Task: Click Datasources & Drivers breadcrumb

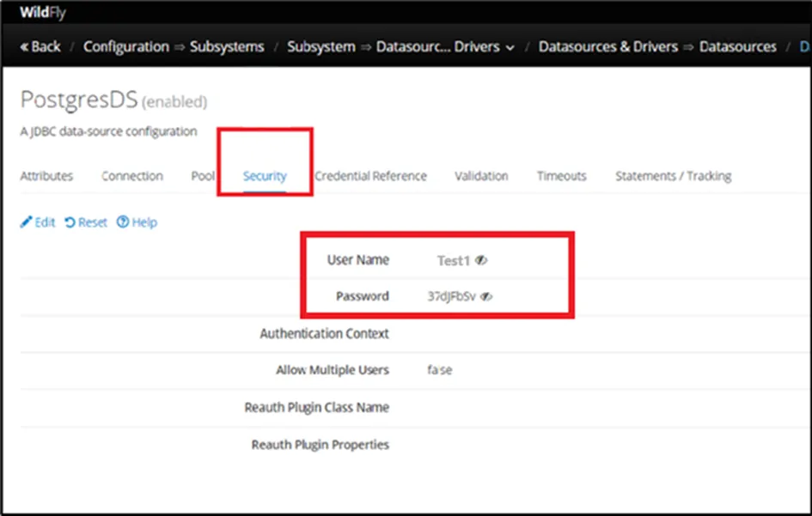Action: 608,46
